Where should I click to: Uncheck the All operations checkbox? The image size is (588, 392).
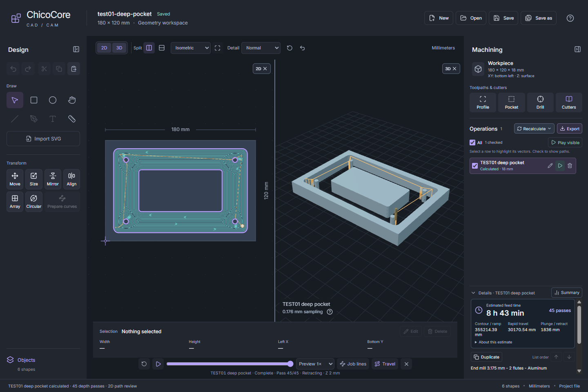point(472,143)
